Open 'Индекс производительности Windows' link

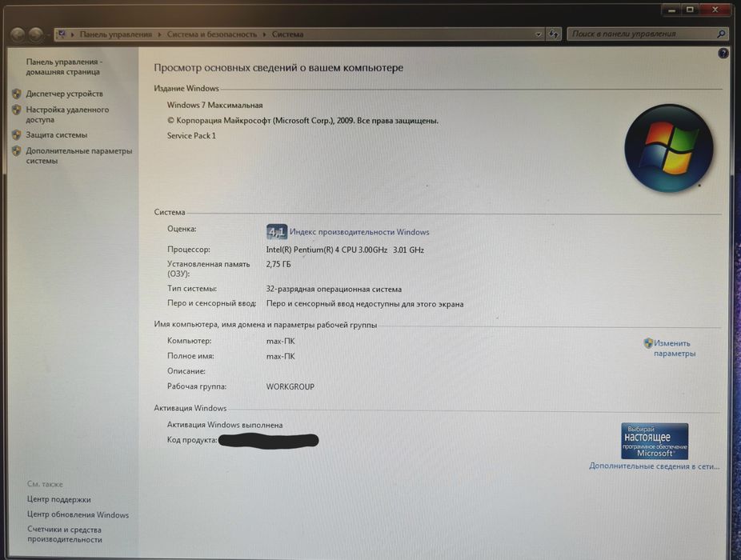click(359, 232)
